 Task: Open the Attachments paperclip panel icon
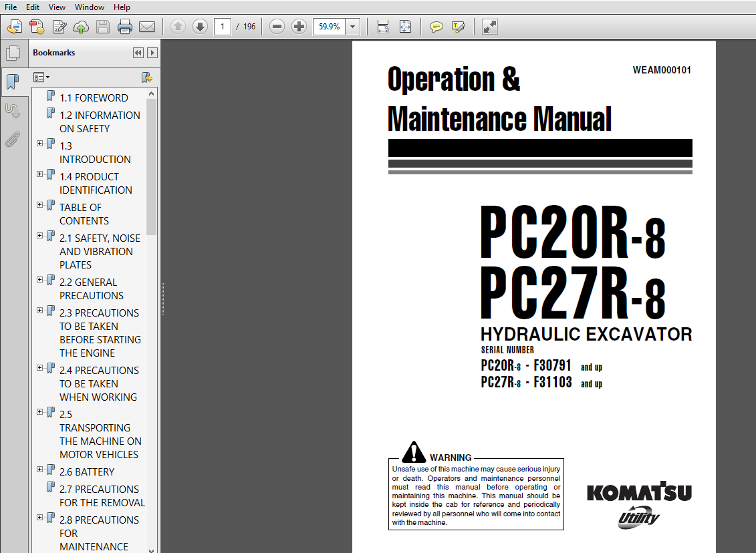(x=13, y=140)
